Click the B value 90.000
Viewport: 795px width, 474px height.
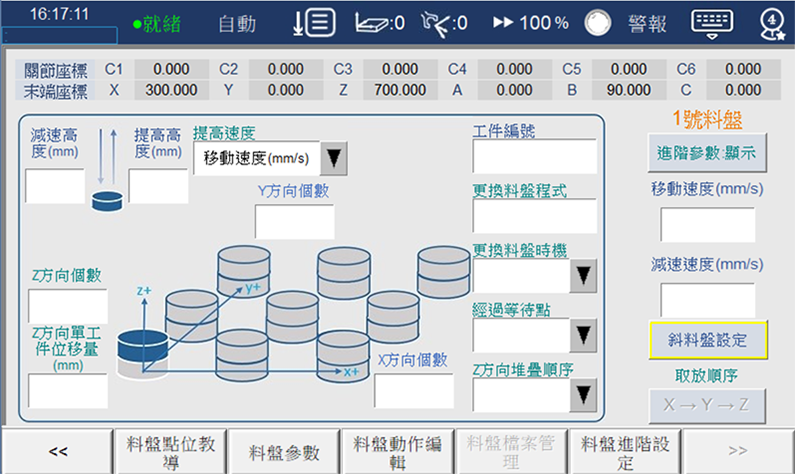[629, 90]
